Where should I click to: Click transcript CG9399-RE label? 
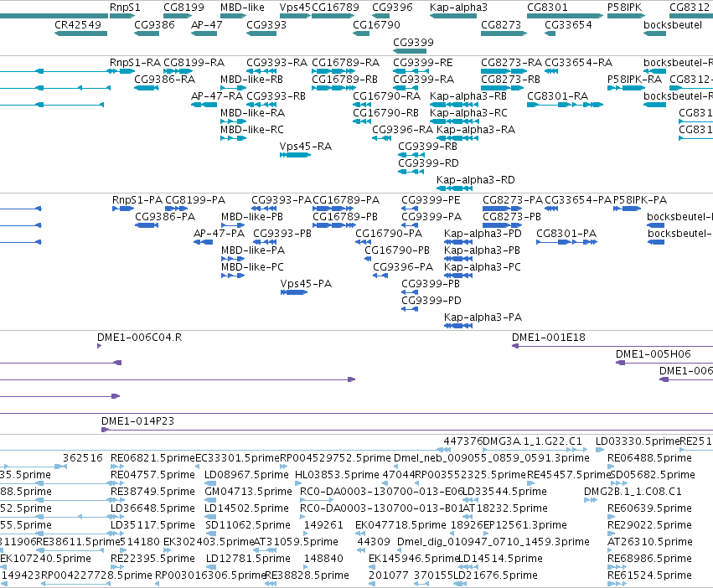(423, 62)
